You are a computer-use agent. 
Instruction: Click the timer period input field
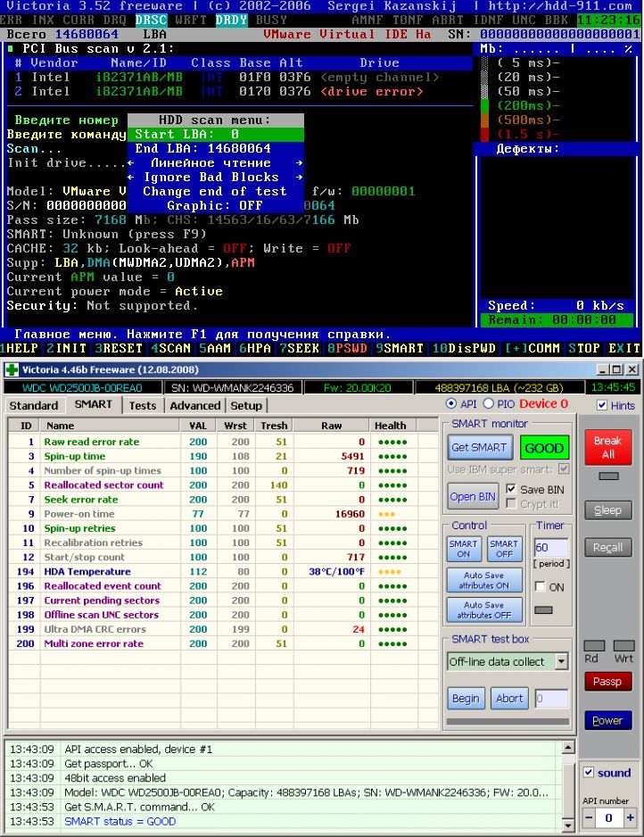pyautogui.click(x=551, y=547)
